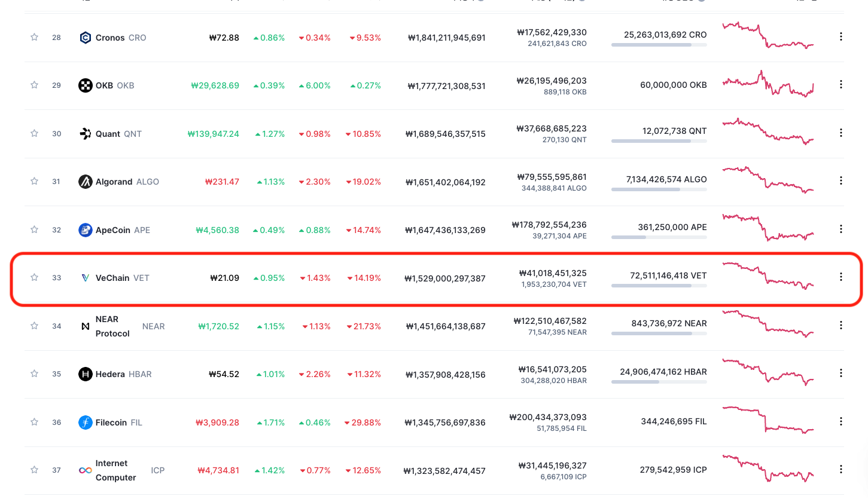Open the more-options menu for Filecoin

[841, 421]
